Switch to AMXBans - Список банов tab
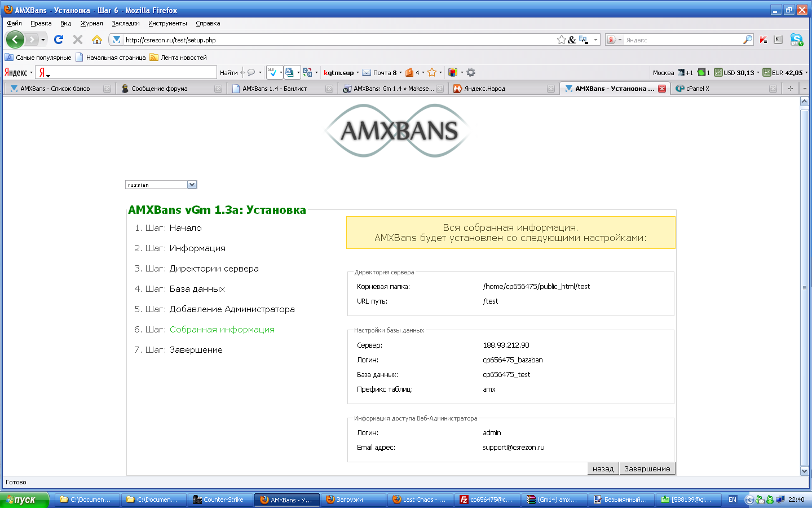The width and height of the screenshot is (812, 508). point(60,89)
